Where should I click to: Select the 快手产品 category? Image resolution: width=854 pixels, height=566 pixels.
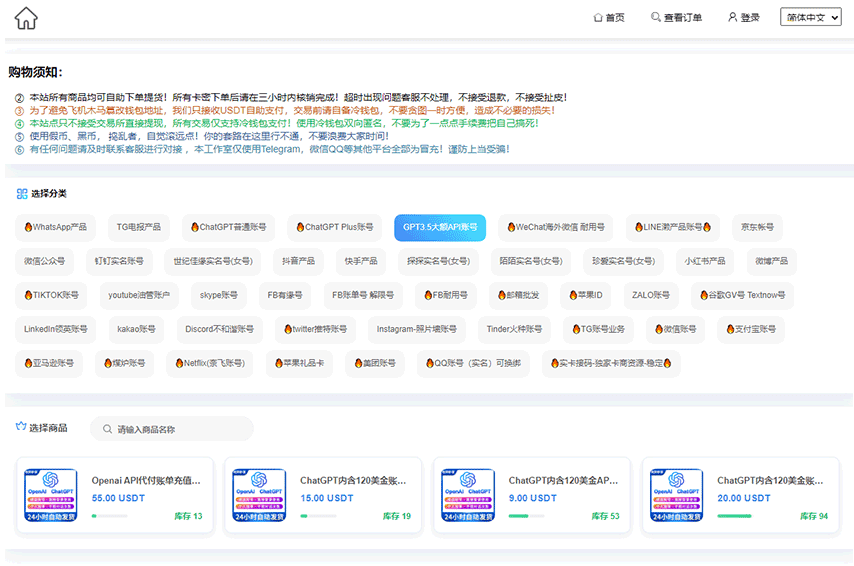pyautogui.click(x=361, y=261)
